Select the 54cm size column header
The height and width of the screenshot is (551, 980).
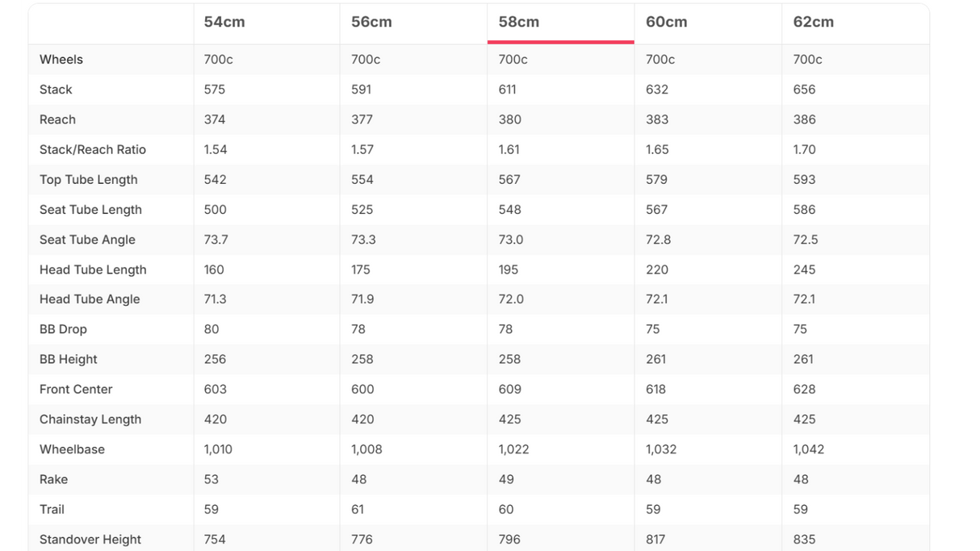click(x=224, y=23)
